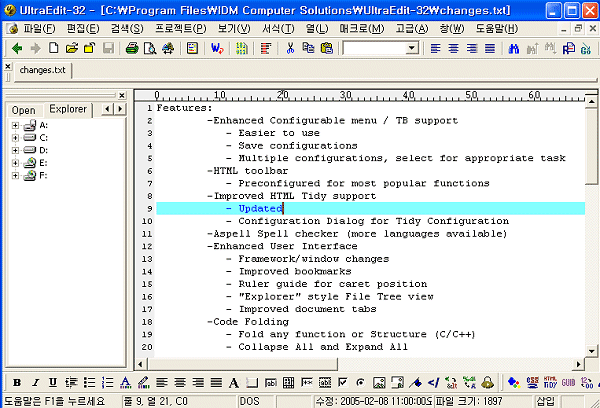
Task: Click the editor's vertical scrollbar down arrow
Action: tap(592, 350)
